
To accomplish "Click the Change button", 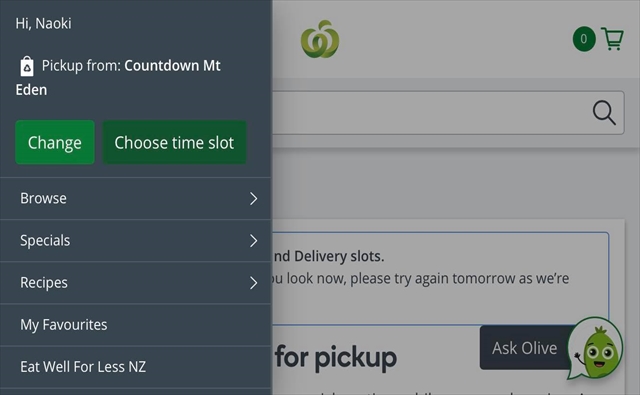I will pos(55,142).
